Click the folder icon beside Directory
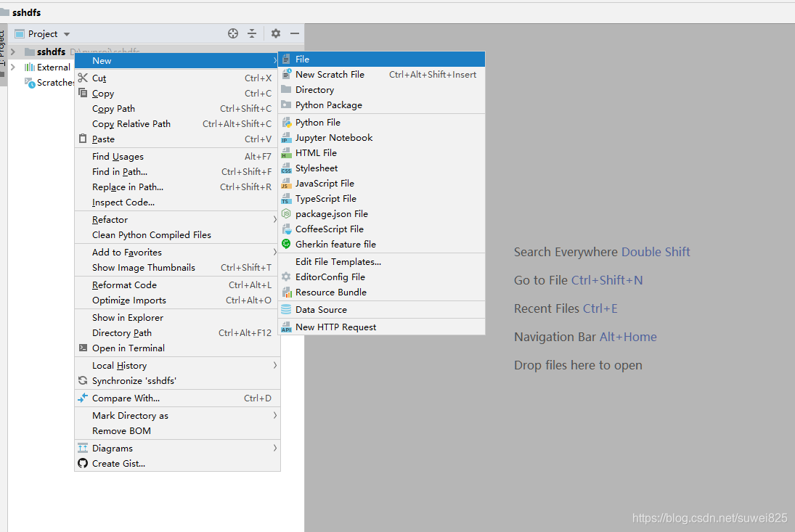Viewport: 795px width, 532px height. coord(286,89)
